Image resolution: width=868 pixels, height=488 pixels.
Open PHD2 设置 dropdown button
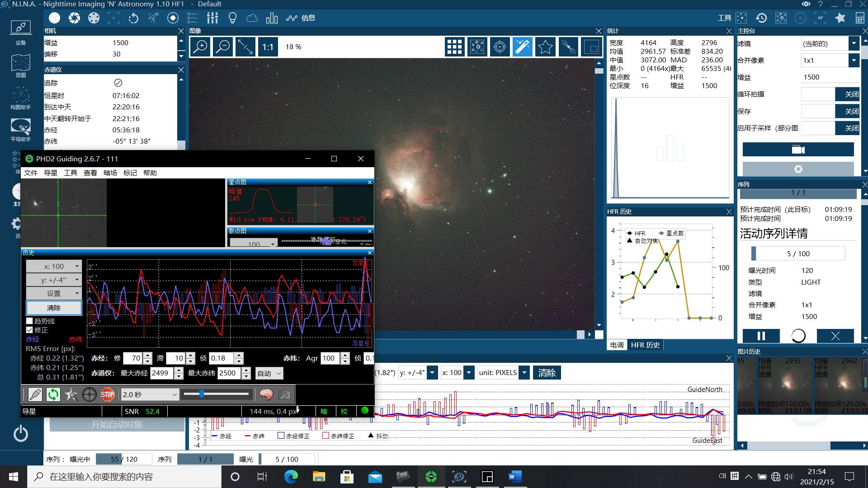[54, 293]
